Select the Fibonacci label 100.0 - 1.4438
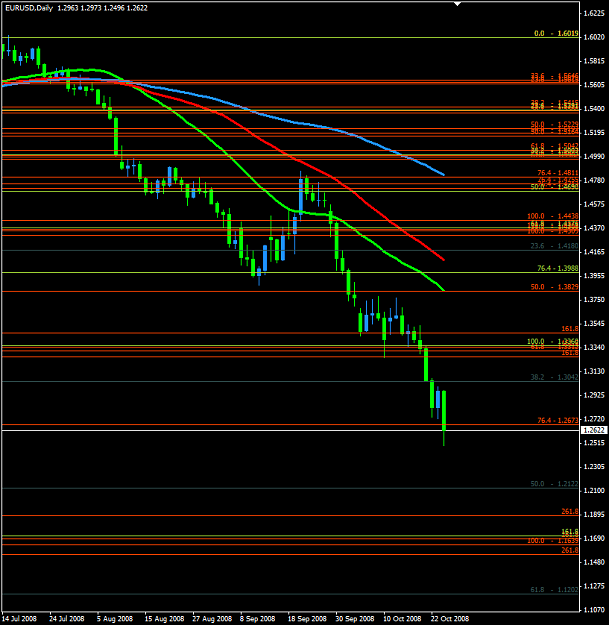This screenshot has width=609, height=625. click(x=552, y=216)
